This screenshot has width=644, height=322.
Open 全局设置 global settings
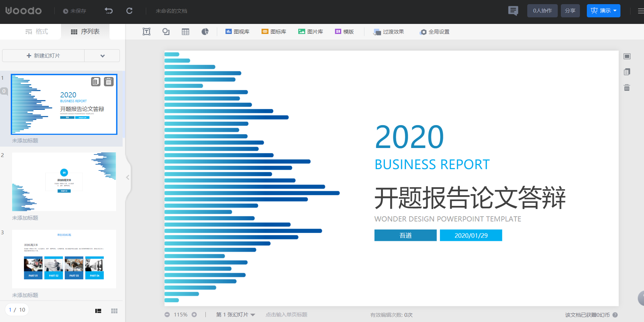click(434, 32)
